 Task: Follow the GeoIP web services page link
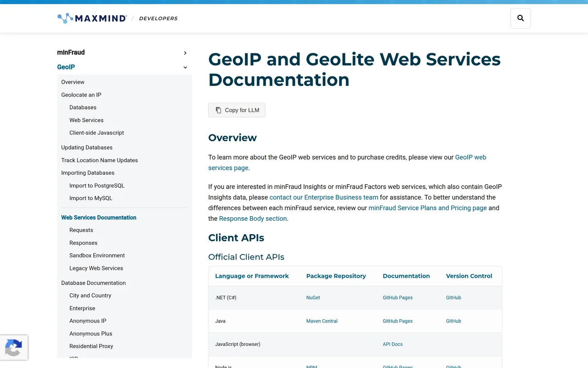tap(470, 157)
